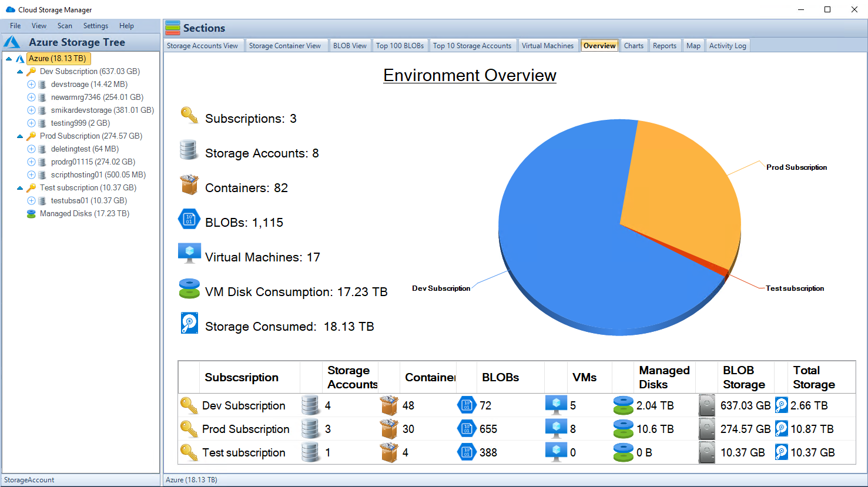Open the Scan menu
This screenshot has width=868, height=487.
65,25
